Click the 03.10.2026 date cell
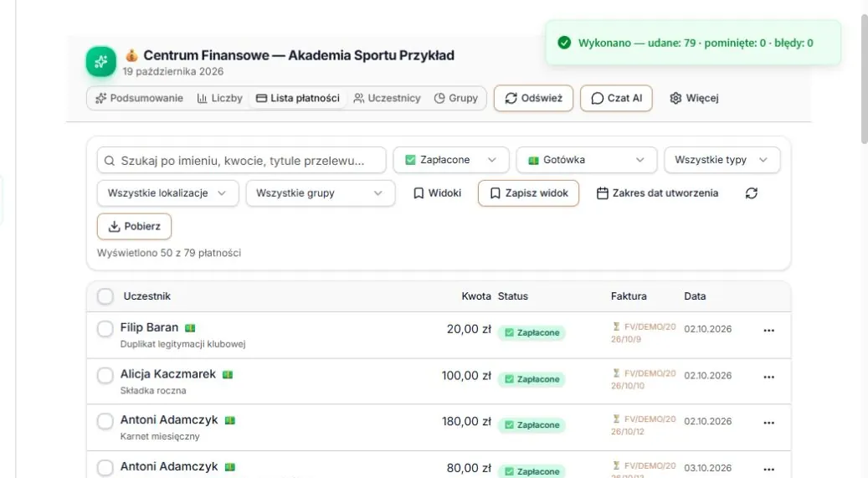This screenshot has width=868, height=478. tap(707, 468)
